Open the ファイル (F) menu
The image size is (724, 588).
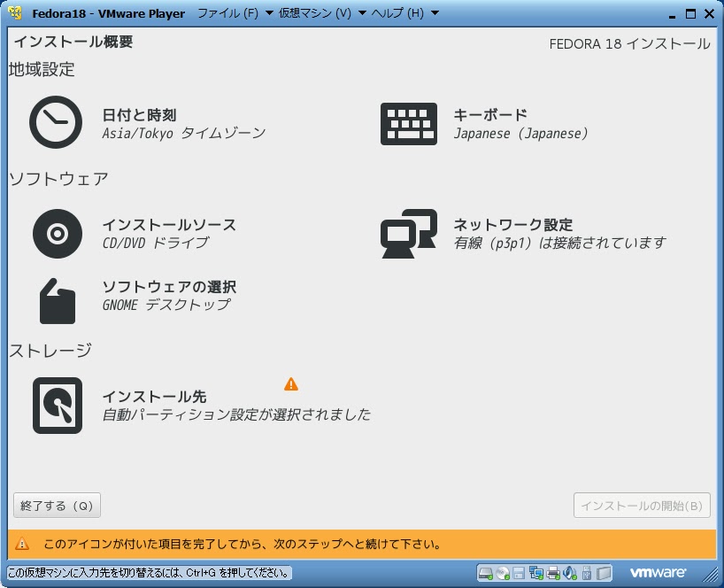[227, 13]
